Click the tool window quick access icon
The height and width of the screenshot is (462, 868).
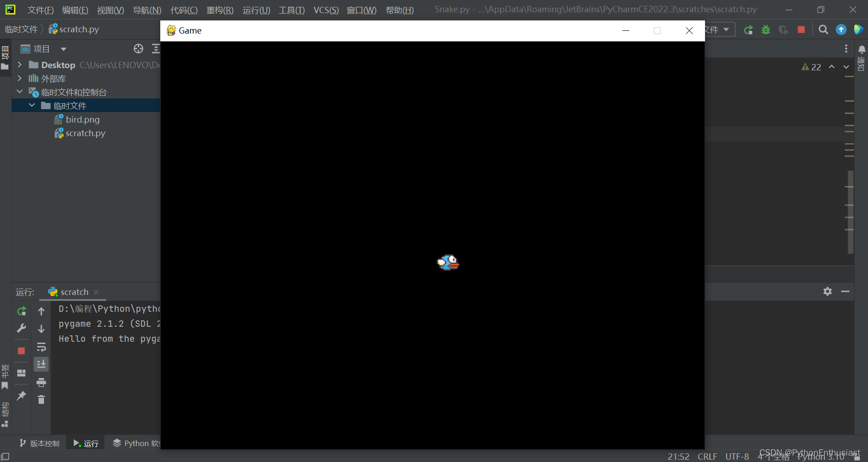tap(5, 457)
